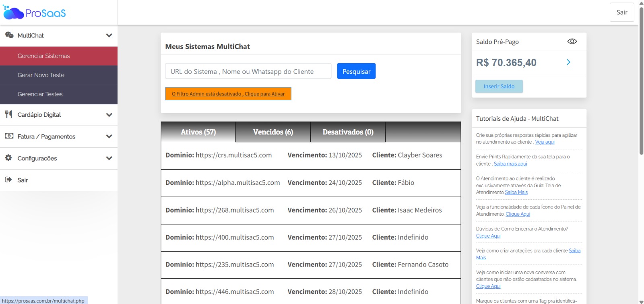Click the MultiChat chat bubbles icon

[x=9, y=35]
